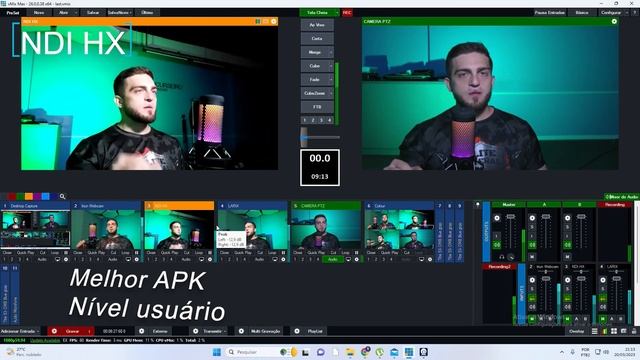Click the vMix icon in the taskbar
The width and height of the screenshot is (640, 360).
(409, 352)
